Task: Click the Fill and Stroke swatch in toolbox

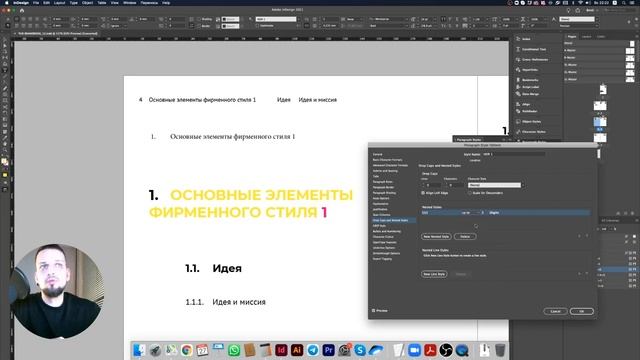Action: coord(4,162)
